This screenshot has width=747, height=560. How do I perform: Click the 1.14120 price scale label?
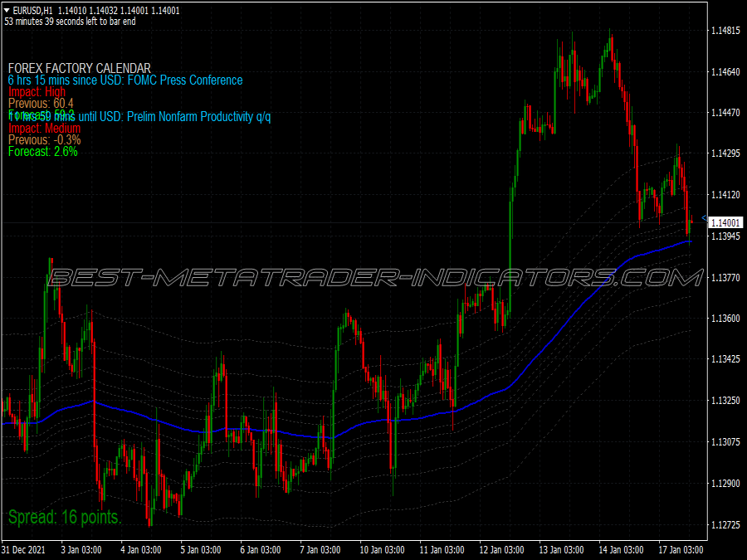click(x=725, y=194)
